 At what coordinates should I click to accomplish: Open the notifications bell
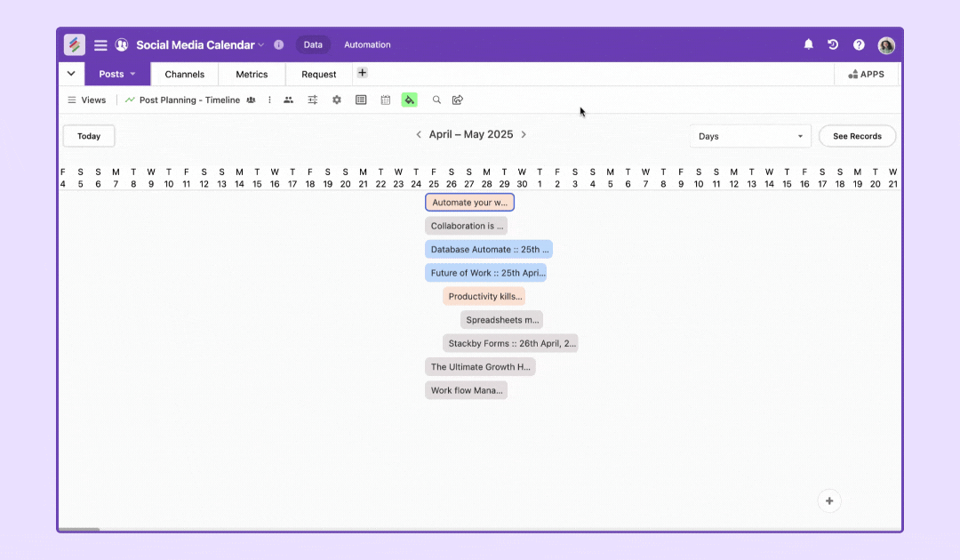[808, 44]
